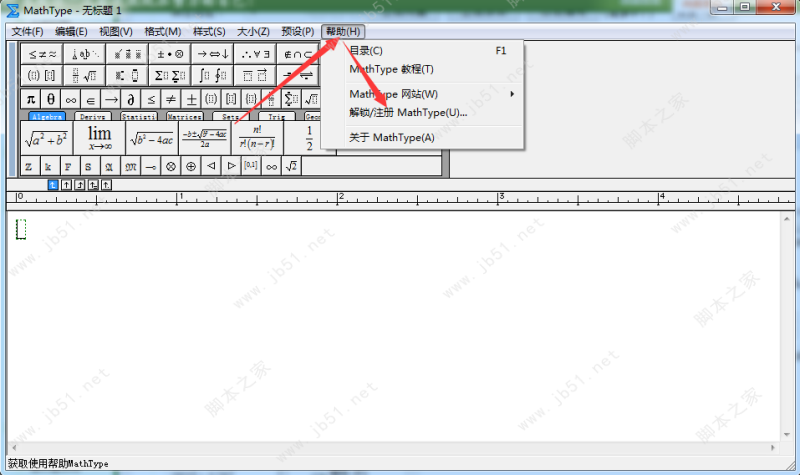
Task: Insert parentheses template from small bar
Action: [x=211, y=98]
